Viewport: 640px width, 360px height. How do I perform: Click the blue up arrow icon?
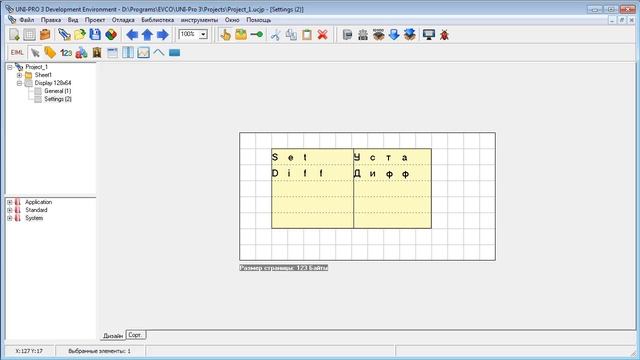click(147, 35)
